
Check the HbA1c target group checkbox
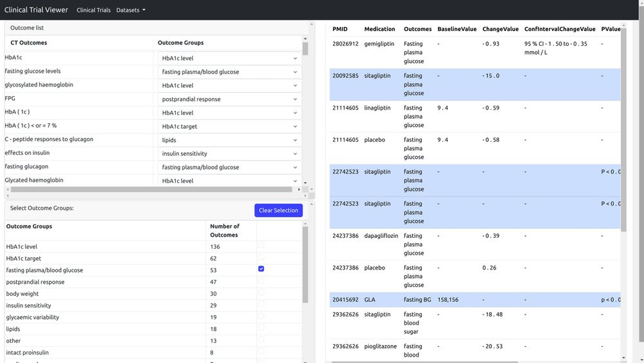point(261,257)
